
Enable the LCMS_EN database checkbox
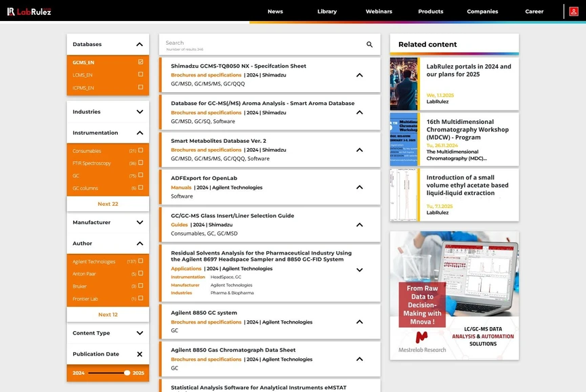(x=140, y=74)
